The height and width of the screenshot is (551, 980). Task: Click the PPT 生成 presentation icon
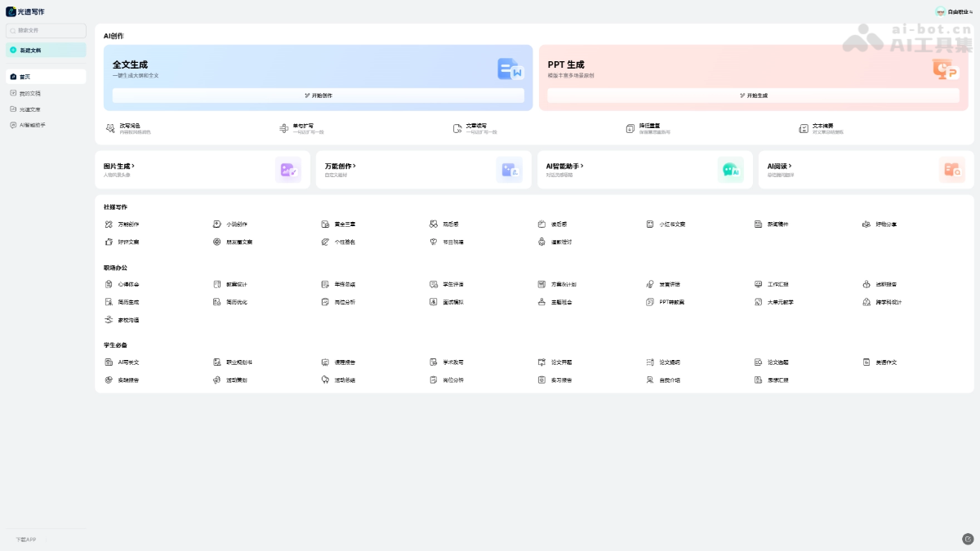946,69
